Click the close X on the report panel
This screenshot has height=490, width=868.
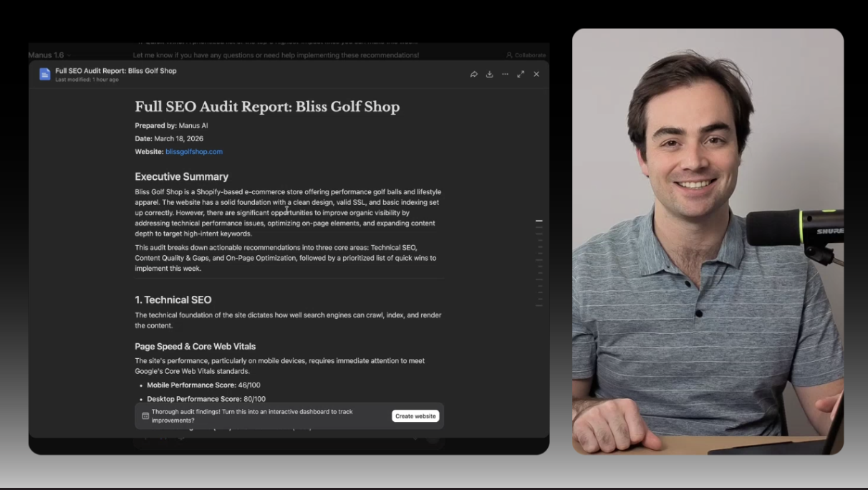pos(536,74)
